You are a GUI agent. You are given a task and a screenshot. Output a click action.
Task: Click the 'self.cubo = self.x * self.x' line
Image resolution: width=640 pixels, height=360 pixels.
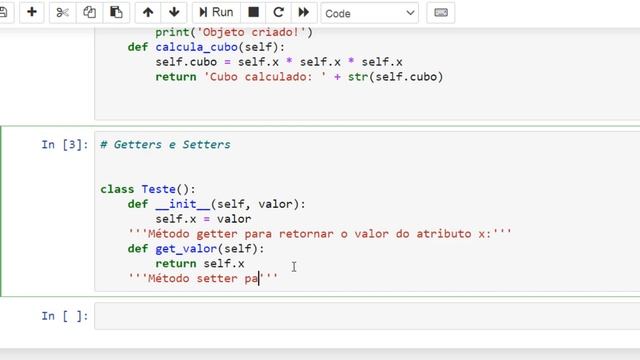pyautogui.click(x=279, y=62)
